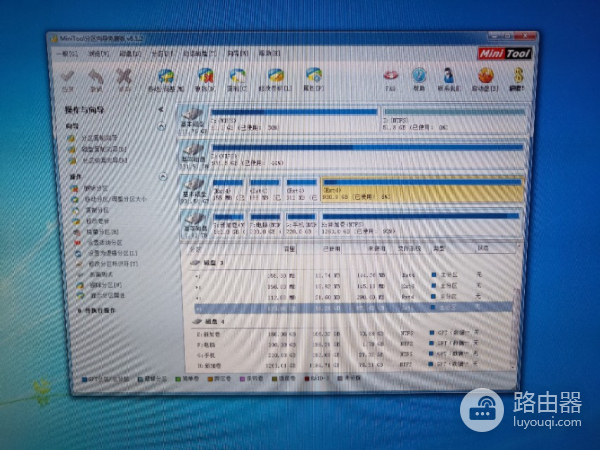Screen dimensions: 600x450
Task: Select the yellow highlighted partition in disk map
Action: (421, 189)
